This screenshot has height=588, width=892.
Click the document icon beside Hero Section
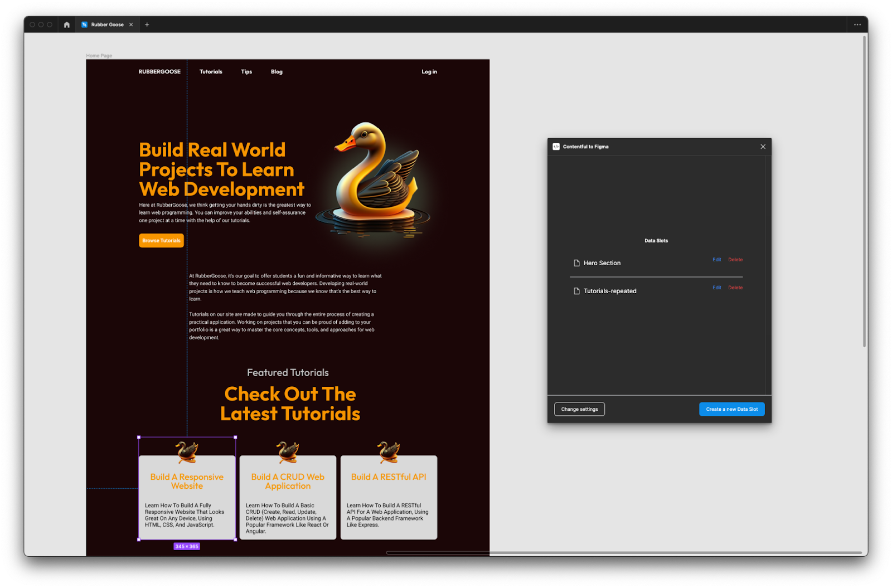click(576, 263)
